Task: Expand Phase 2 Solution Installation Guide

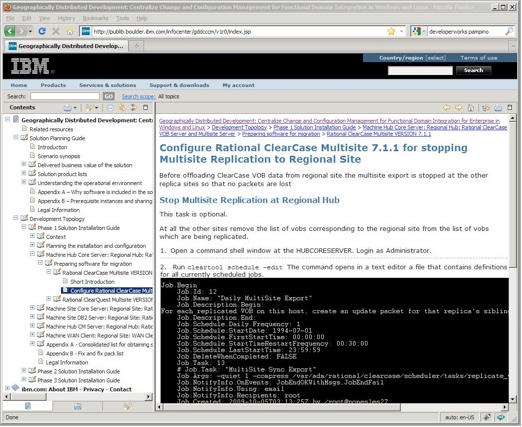Action: pyautogui.click(x=24, y=371)
